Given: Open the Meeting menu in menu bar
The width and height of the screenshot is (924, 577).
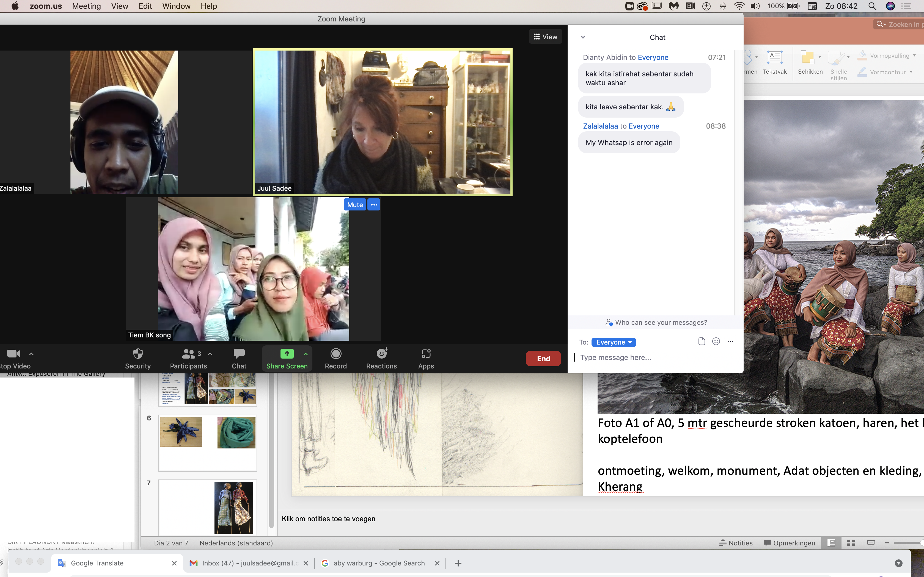Looking at the screenshot, I should pyautogui.click(x=86, y=6).
